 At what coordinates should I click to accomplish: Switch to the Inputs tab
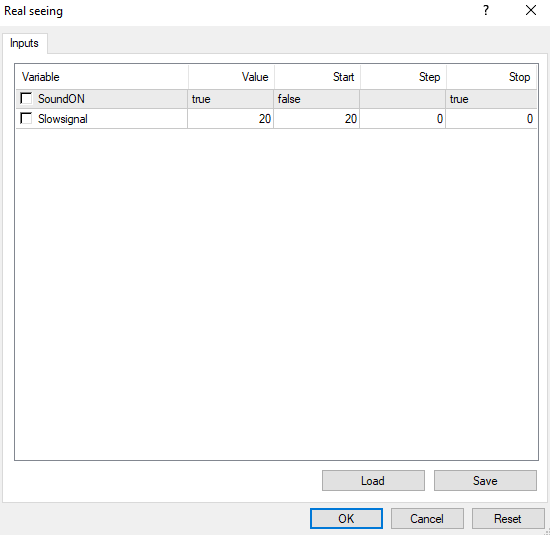tap(24, 43)
